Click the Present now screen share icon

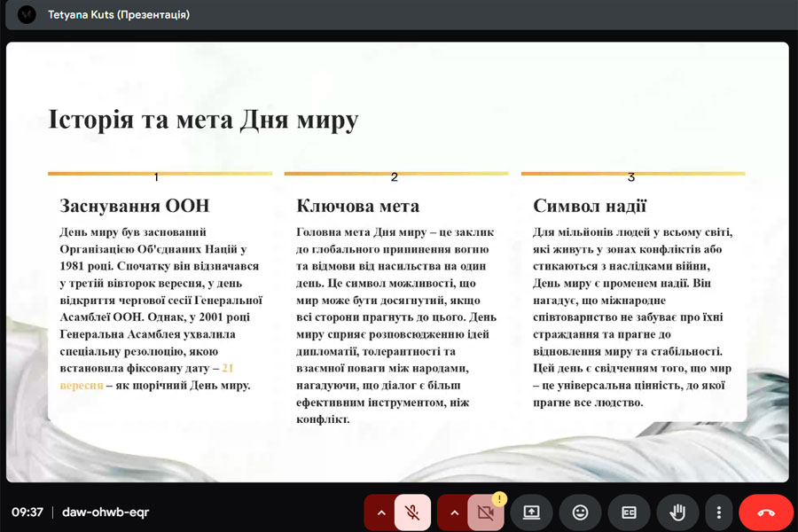[x=532, y=512]
